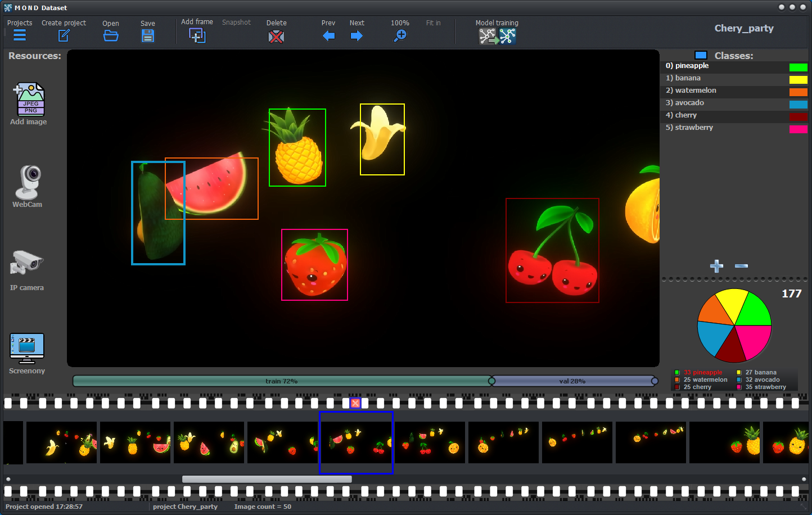
Task: Delete the current frame
Action: (276, 37)
